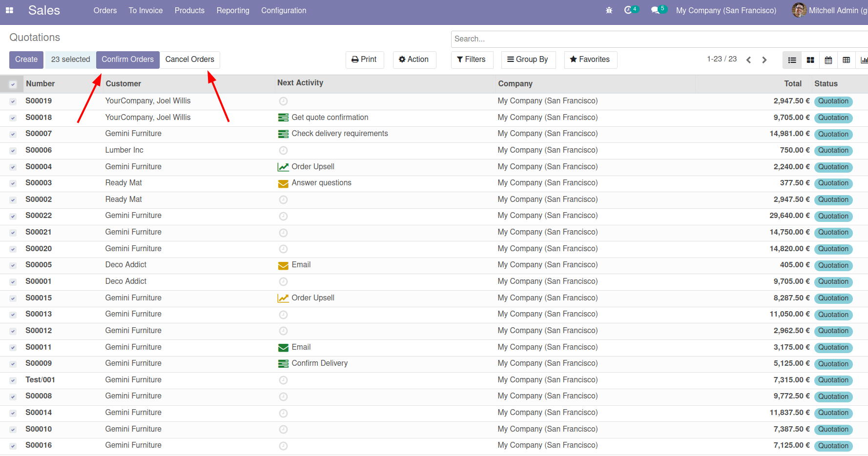Open the Group By dropdown
868x456 pixels.
point(528,59)
